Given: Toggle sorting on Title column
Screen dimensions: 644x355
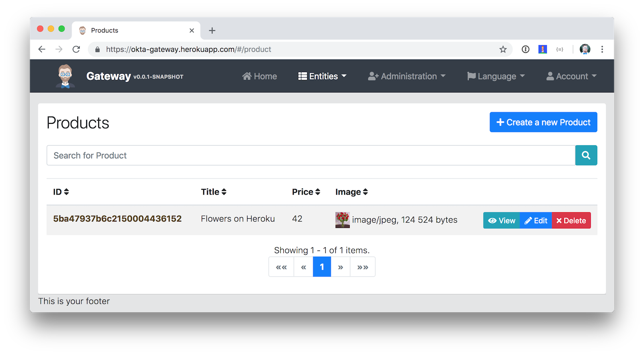Looking at the screenshot, I should click(214, 192).
